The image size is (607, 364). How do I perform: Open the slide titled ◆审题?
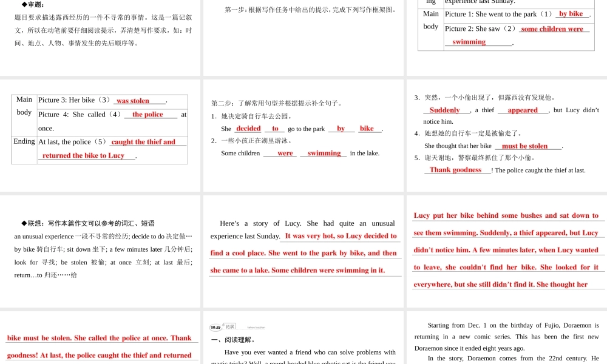point(100,38)
